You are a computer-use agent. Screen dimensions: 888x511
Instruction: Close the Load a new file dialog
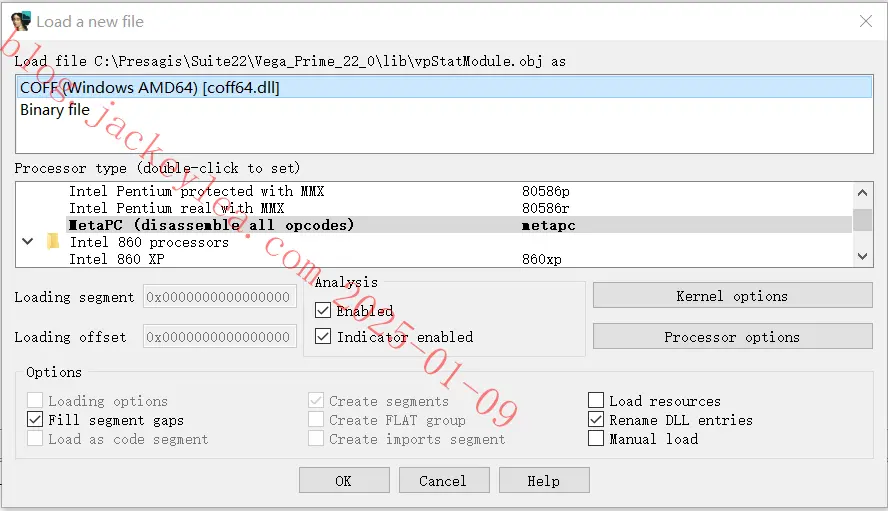coord(865,22)
